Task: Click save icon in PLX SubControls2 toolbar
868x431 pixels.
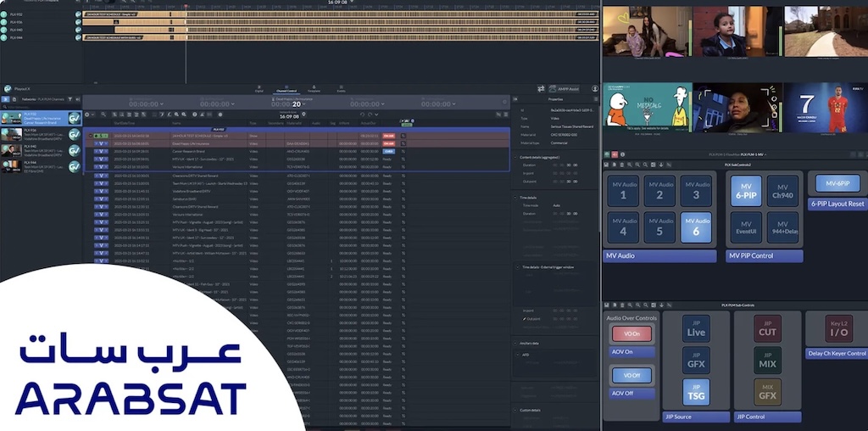Action: point(607,165)
